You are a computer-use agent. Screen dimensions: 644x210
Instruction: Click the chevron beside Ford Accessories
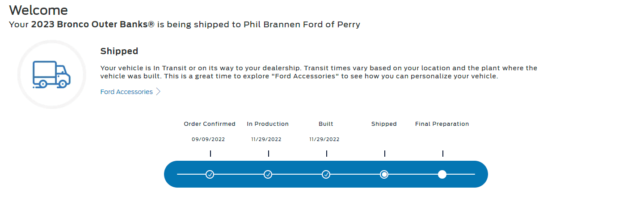[x=158, y=92]
